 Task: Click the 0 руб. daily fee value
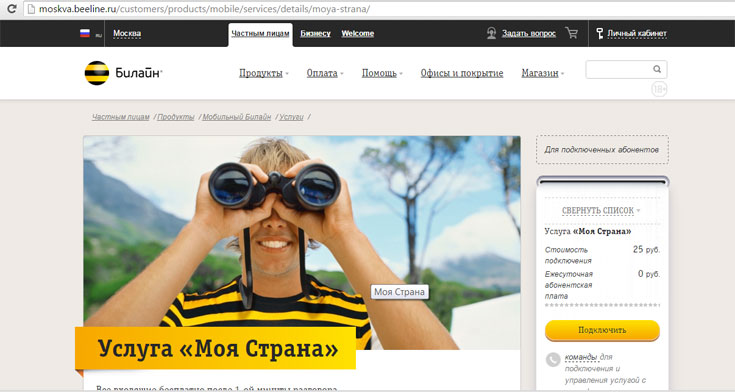pyautogui.click(x=649, y=274)
